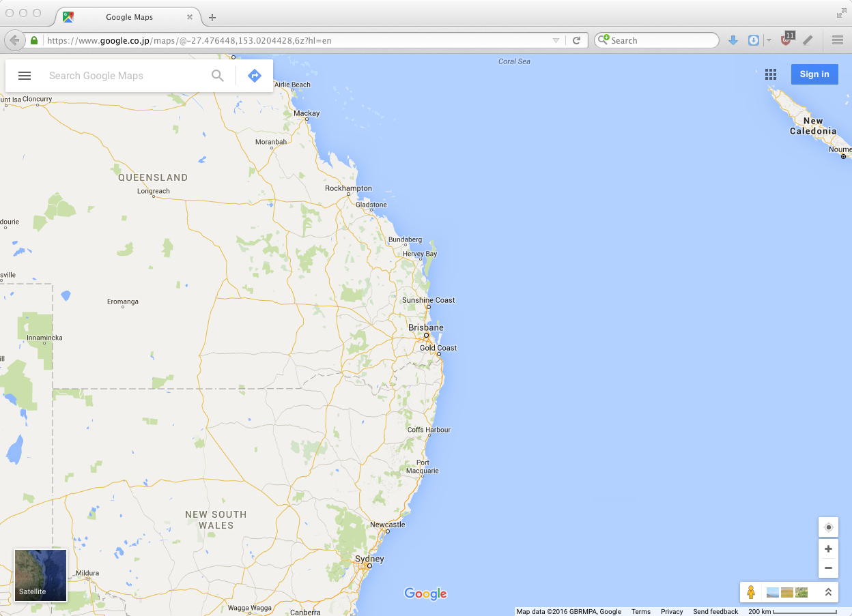This screenshot has width=852, height=616.
Task: Click the New Caledonia label
Action: 813,126
